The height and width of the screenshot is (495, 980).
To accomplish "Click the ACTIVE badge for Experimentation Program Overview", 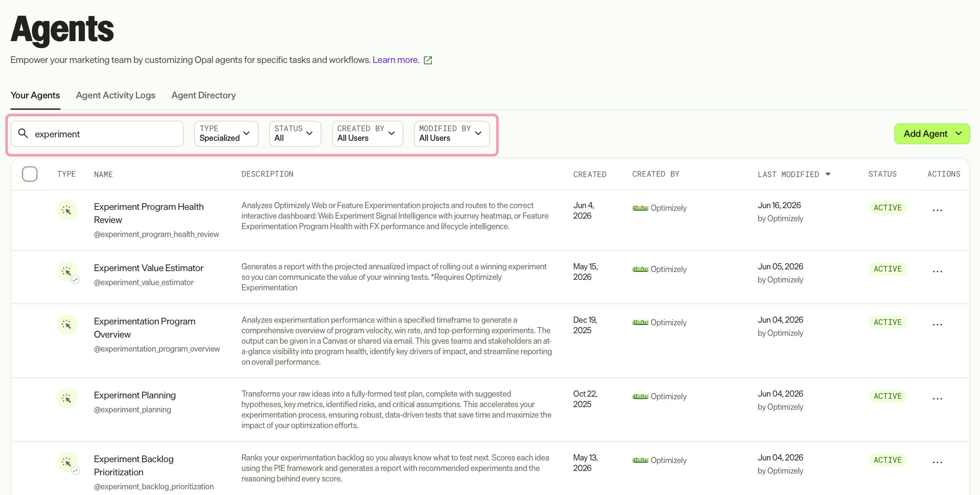I will coord(888,322).
